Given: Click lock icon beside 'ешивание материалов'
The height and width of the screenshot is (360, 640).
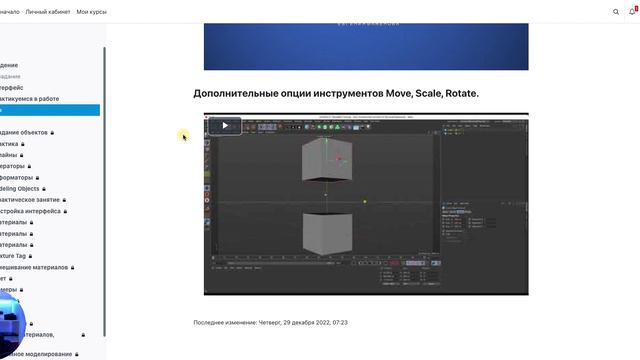Looking at the screenshot, I should click(72, 267).
